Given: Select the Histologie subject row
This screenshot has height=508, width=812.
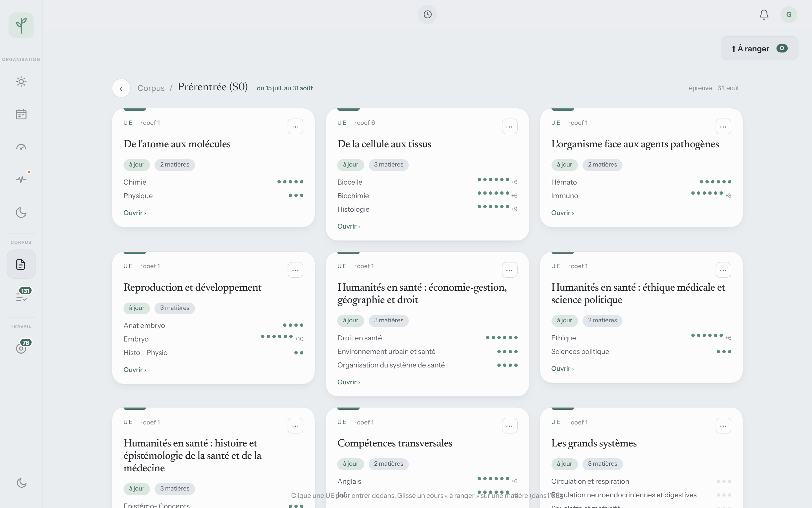Looking at the screenshot, I should (x=427, y=209).
